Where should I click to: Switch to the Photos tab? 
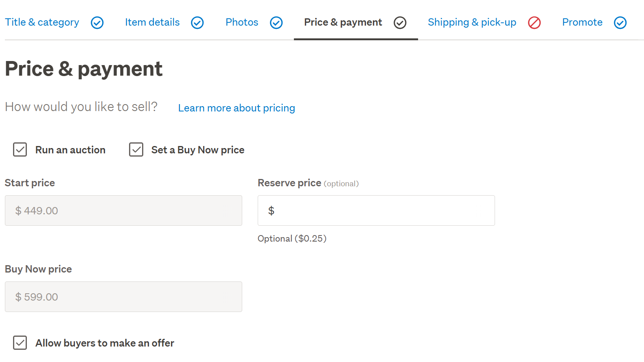(242, 22)
